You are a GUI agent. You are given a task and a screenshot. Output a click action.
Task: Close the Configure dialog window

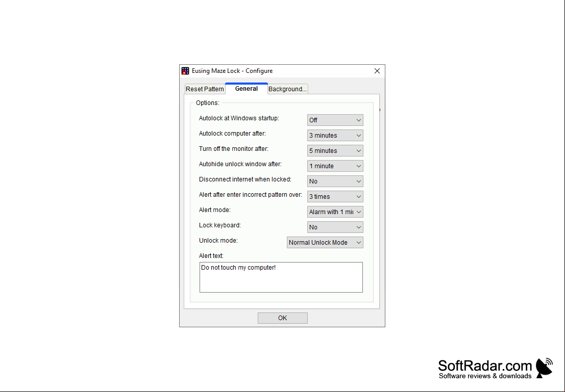377,71
